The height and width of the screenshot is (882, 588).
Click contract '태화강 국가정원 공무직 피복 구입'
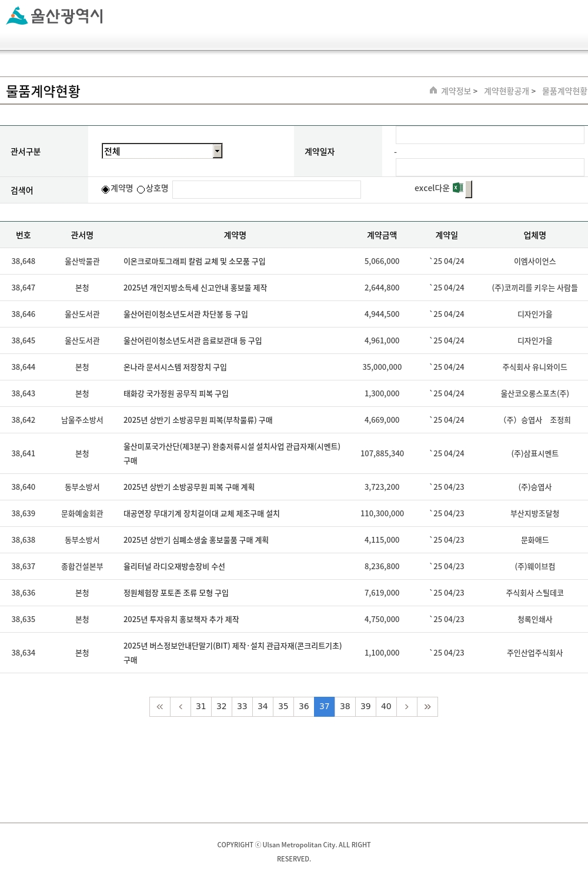point(176,394)
